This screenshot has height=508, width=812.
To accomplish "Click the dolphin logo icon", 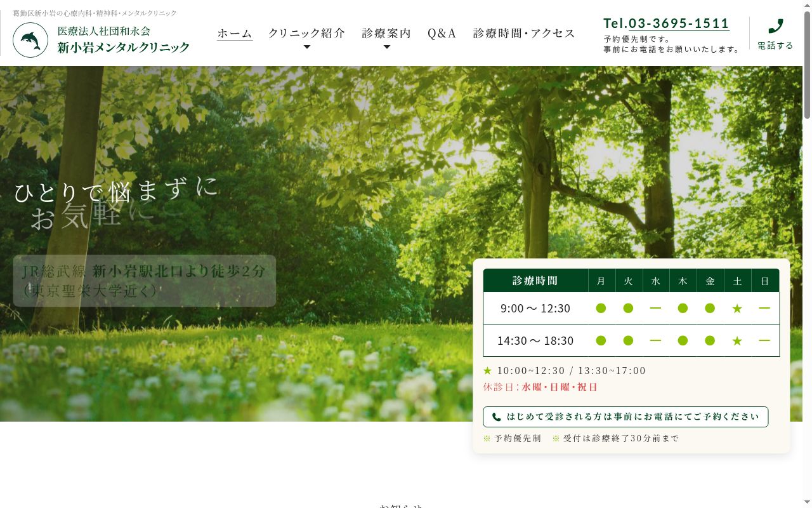I will click(x=30, y=40).
